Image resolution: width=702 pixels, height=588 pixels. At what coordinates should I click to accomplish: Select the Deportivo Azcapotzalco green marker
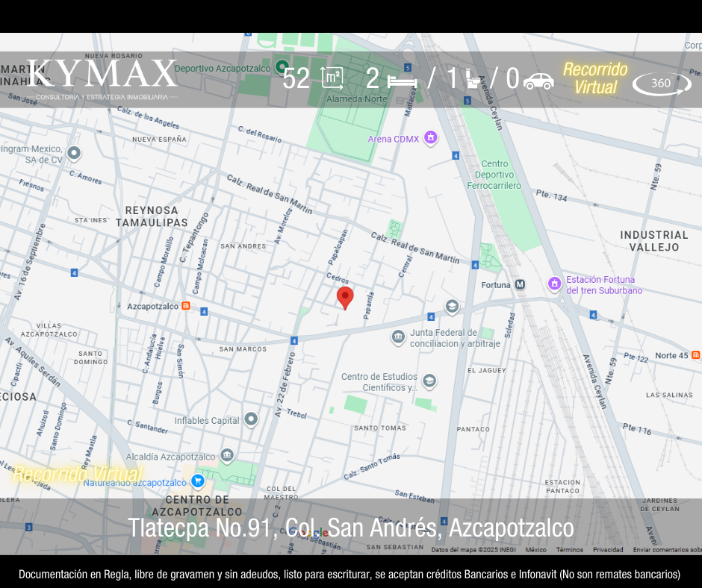pos(282,67)
